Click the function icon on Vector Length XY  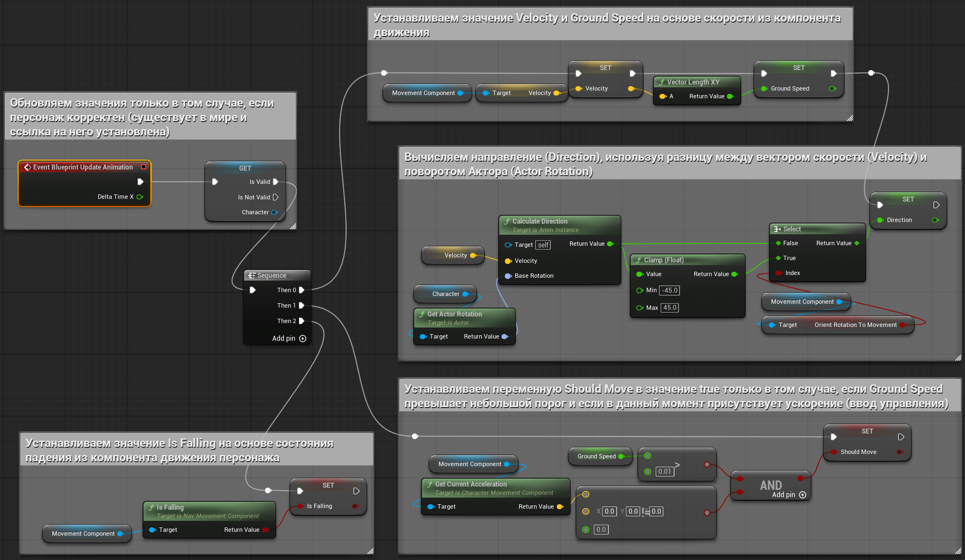click(662, 82)
